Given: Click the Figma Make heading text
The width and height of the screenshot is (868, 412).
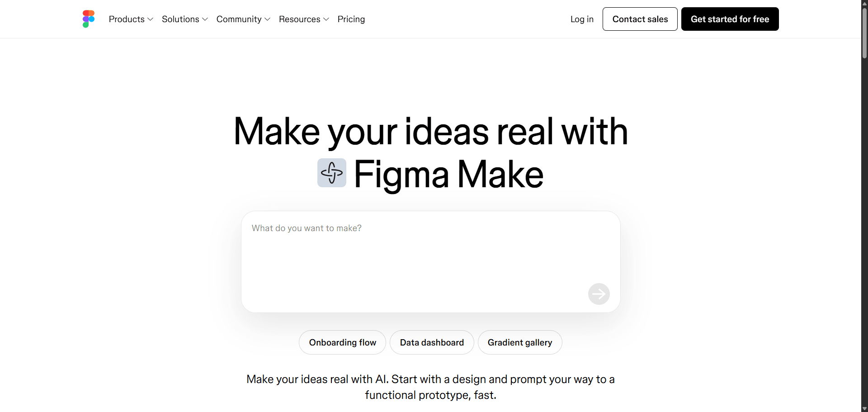Looking at the screenshot, I should point(448,174).
